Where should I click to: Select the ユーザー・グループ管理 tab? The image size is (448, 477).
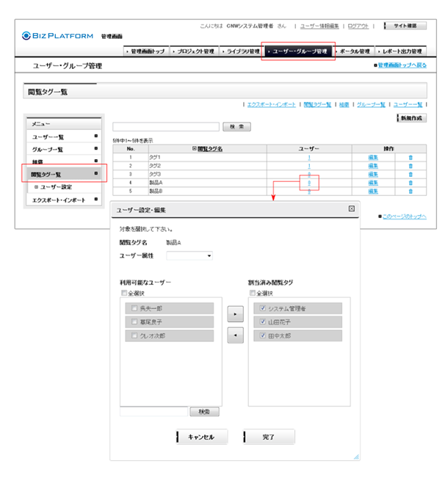coord(299,51)
